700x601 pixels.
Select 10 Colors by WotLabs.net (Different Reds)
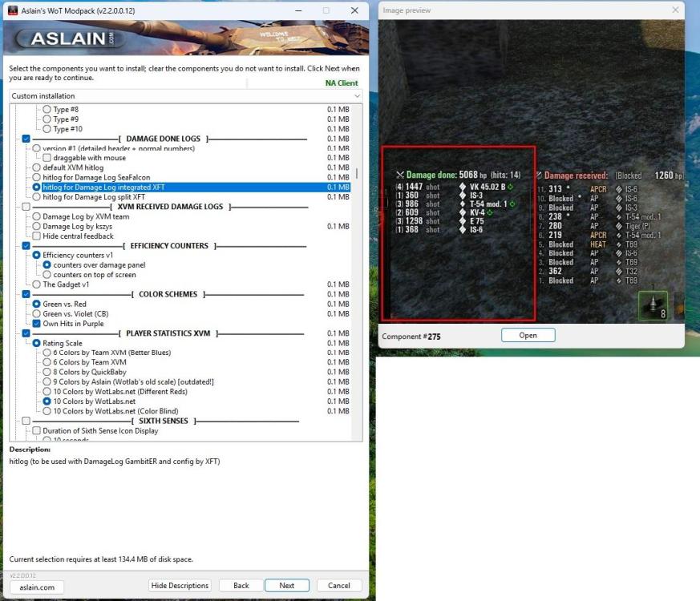click(x=47, y=391)
